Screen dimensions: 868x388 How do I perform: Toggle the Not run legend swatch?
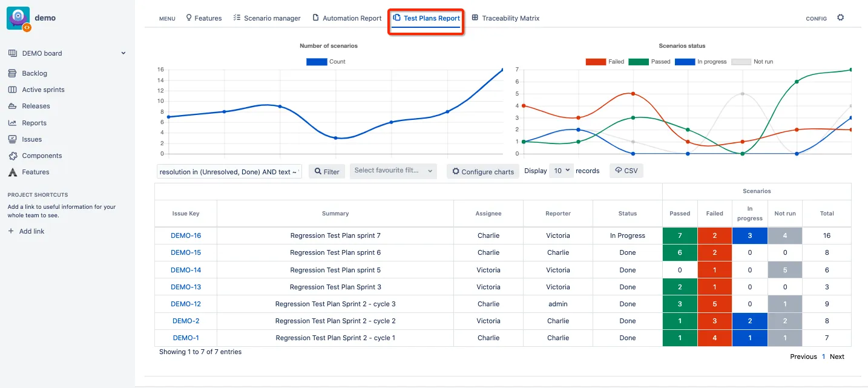pos(741,62)
